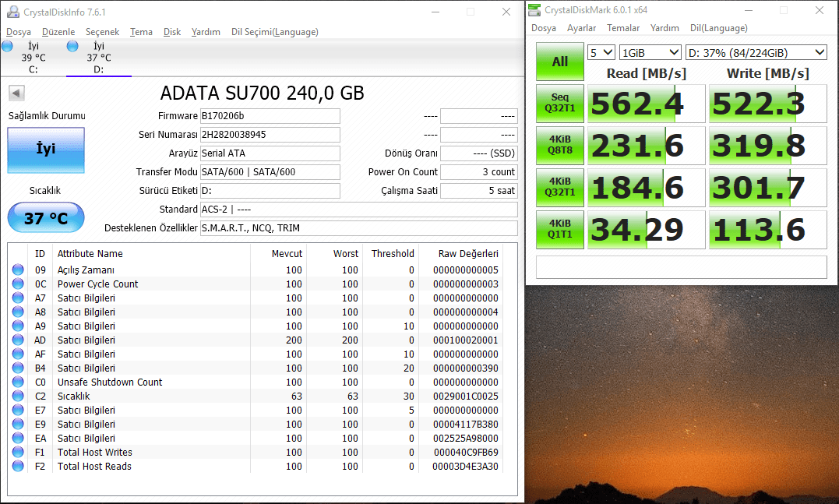Click the Firmware field showing B170206b
The height and width of the screenshot is (504, 839).
coord(270,116)
